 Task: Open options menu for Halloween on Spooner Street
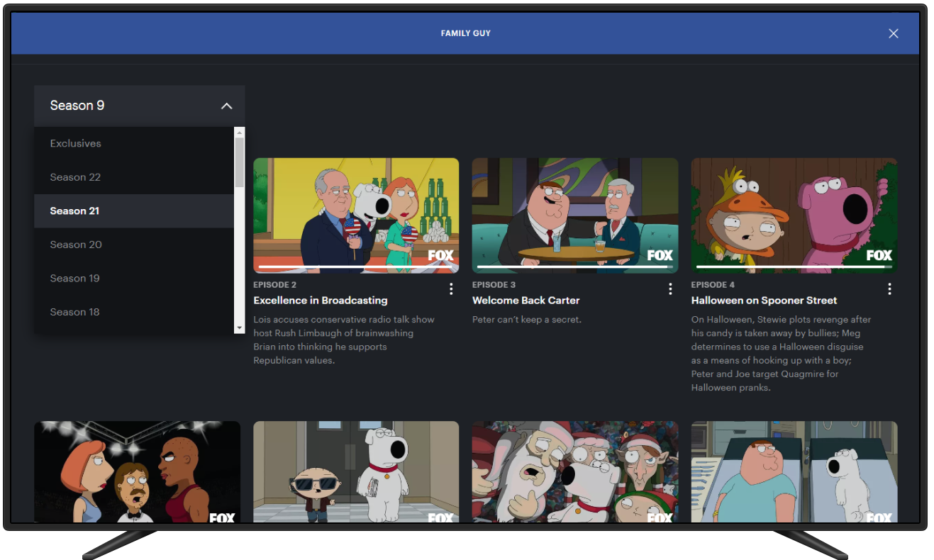click(889, 289)
